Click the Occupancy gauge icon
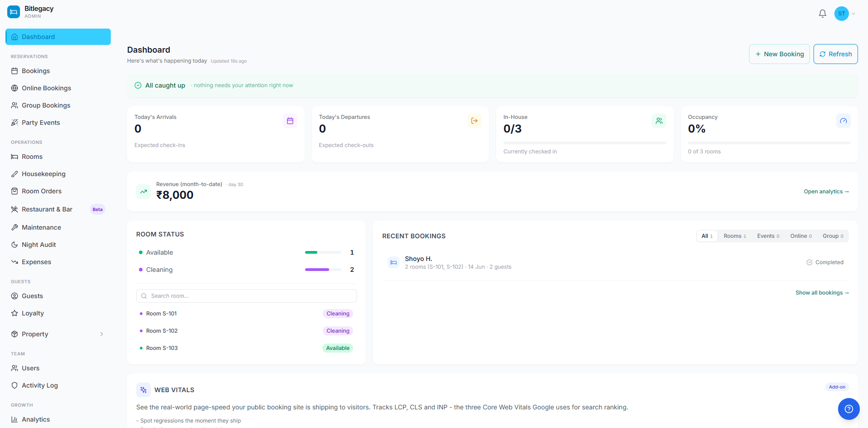 coord(843,121)
